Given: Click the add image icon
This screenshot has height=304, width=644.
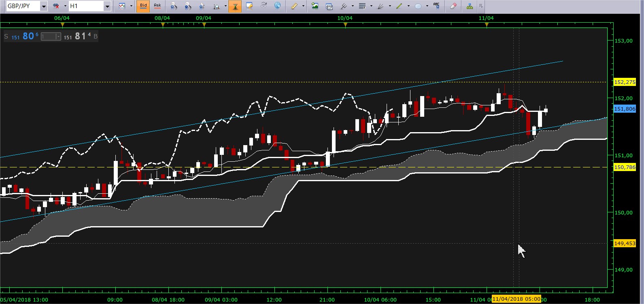Looking at the screenshot, I should [x=315, y=6].
